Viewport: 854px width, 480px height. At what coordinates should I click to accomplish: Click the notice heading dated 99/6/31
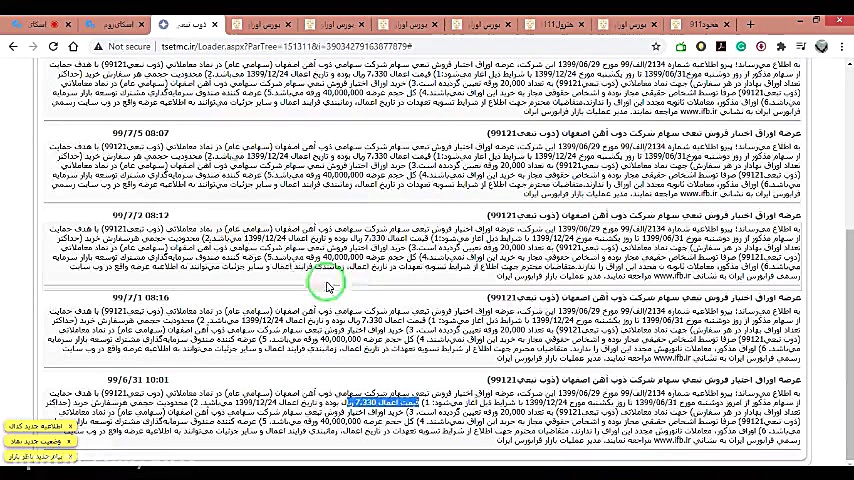coord(644,380)
